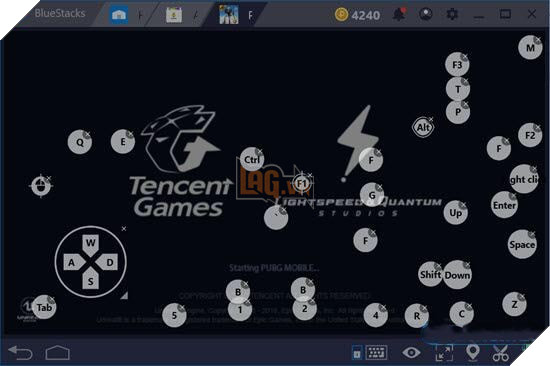The height and width of the screenshot is (366, 550).
Task: Select the Q key mapping
Action: coord(80,142)
